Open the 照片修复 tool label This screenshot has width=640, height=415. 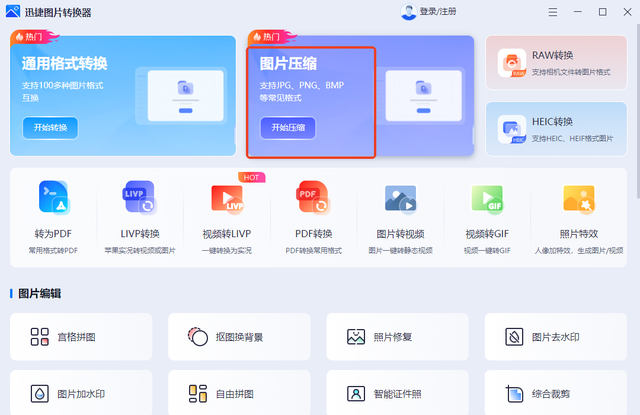tap(393, 337)
